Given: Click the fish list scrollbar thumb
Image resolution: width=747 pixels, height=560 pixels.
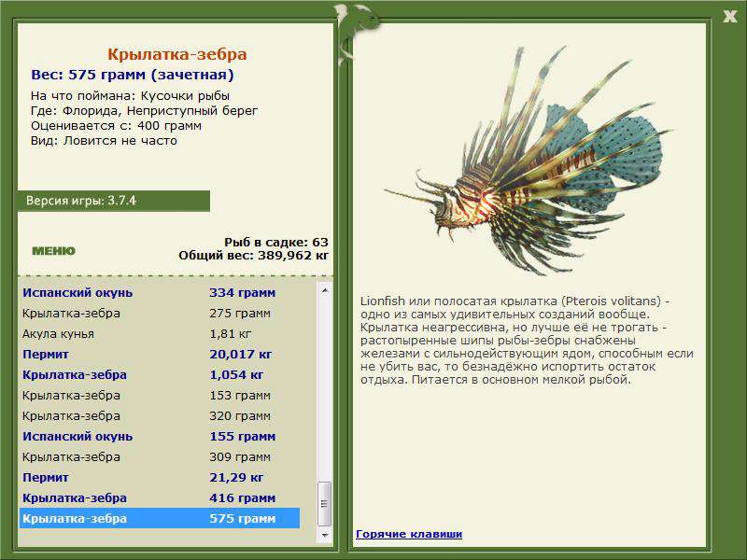Looking at the screenshot, I should [324, 503].
